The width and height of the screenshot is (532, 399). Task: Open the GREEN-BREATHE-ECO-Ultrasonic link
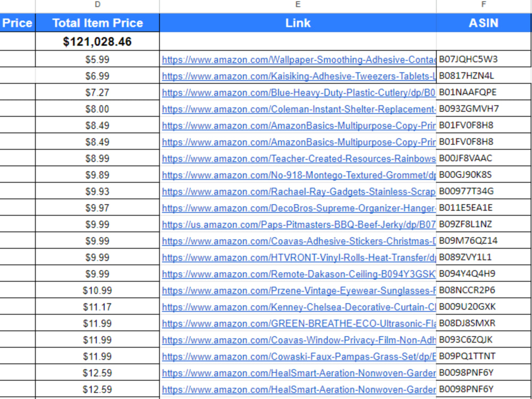point(299,323)
